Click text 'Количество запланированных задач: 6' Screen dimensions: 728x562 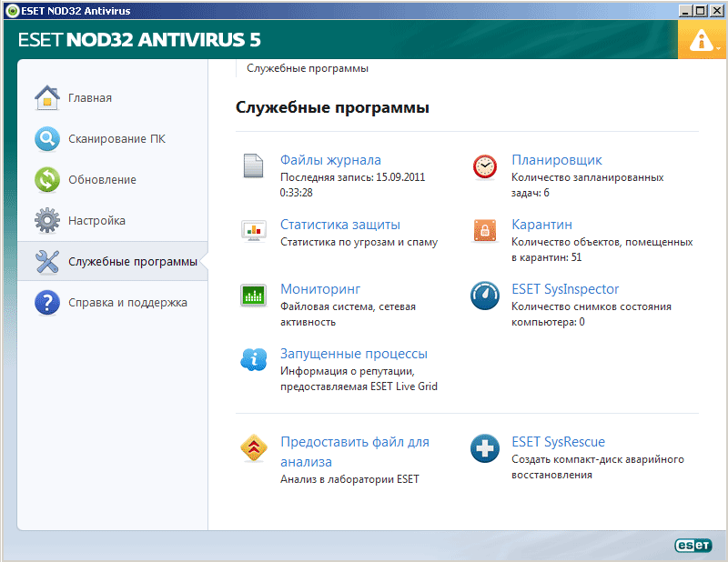click(x=587, y=185)
